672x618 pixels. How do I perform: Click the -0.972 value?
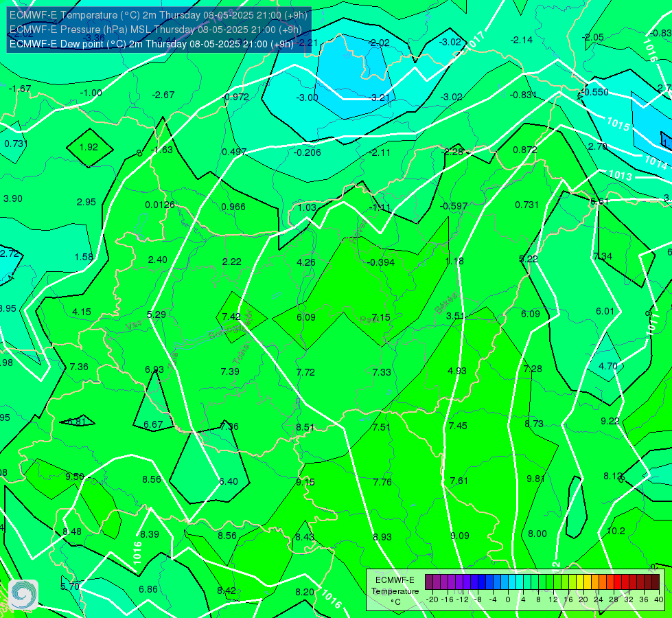tap(236, 98)
